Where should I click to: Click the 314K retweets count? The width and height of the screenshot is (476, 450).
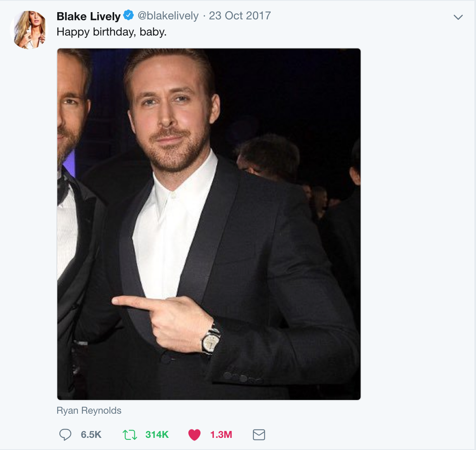click(157, 434)
